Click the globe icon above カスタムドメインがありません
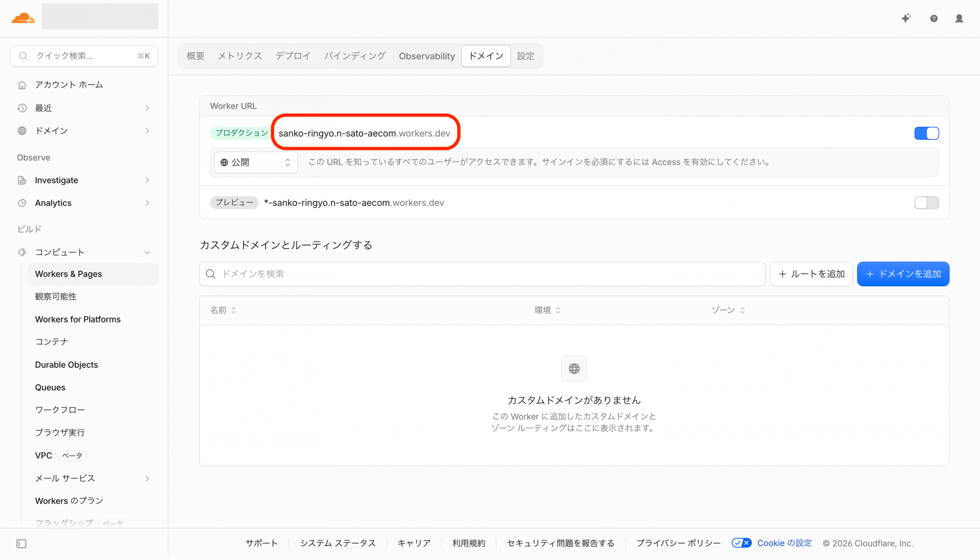This screenshot has width=980, height=559. [574, 369]
